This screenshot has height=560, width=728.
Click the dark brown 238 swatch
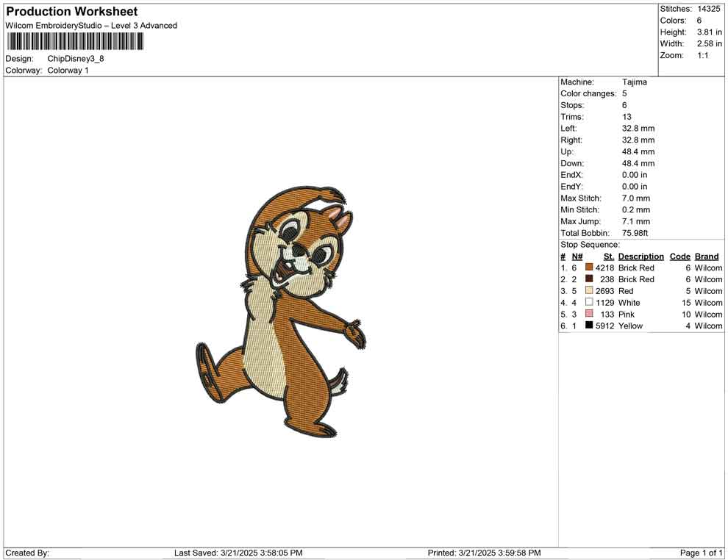[x=589, y=279]
